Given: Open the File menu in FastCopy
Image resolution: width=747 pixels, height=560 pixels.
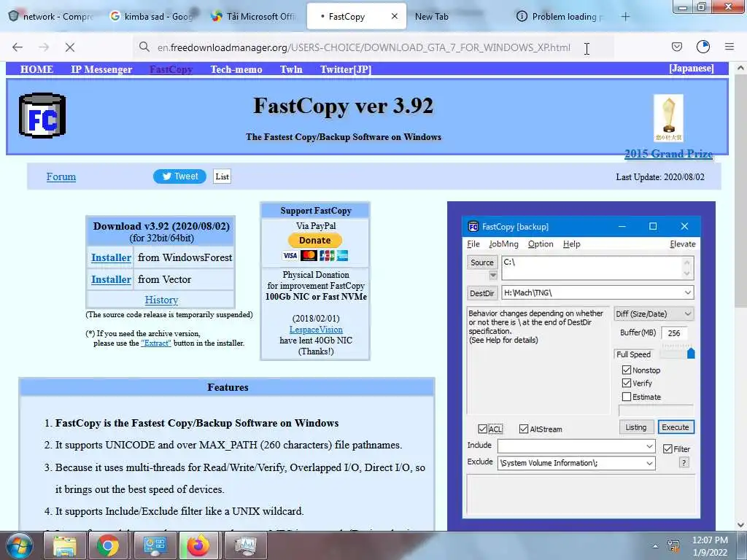Looking at the screenshot, I should [x=473, y=244].
